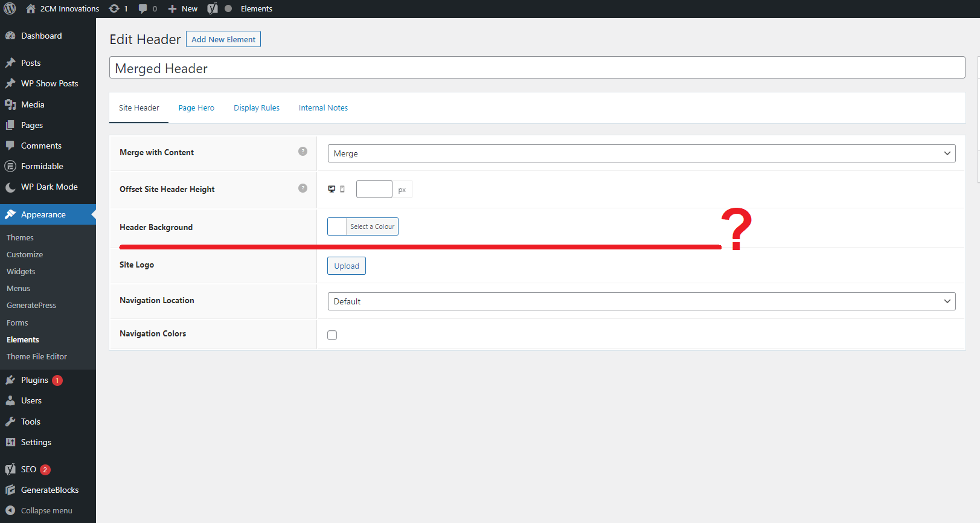Select the mobile device icon for offset
980x523 pixels.
342,189
